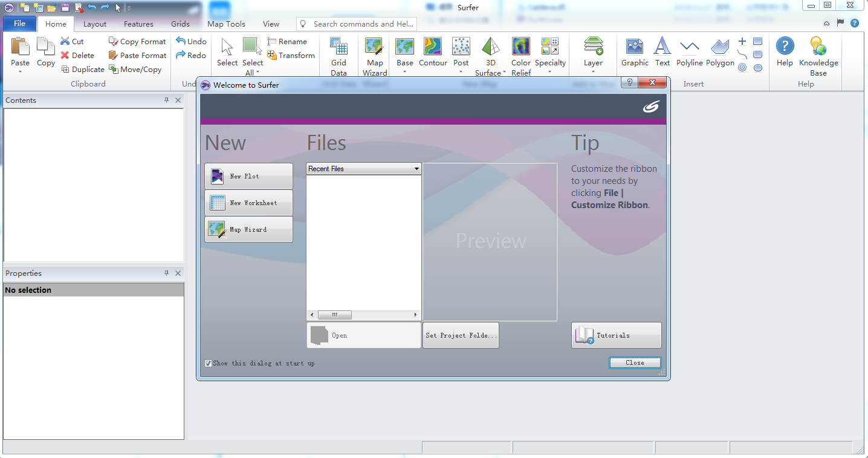Click the plus symbol insert tool
868x458 pixels.
[x=742, y=41]
